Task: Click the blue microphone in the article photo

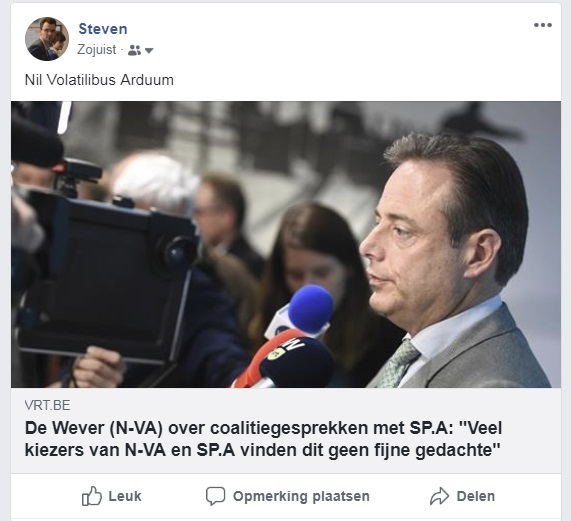Action: [x=311, y=305]
